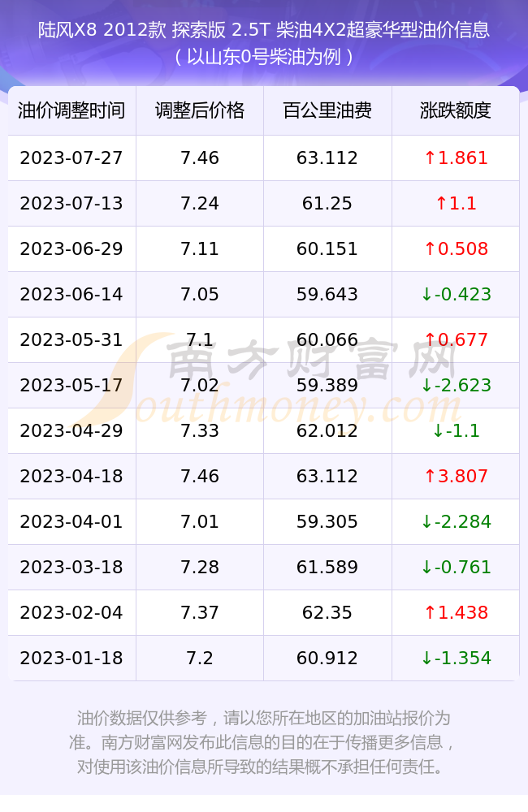The height and width of the screenshot is (812, 528).
Task: Click the disclaimer text 油价数据仅供参考
Action: pos(142,719)
